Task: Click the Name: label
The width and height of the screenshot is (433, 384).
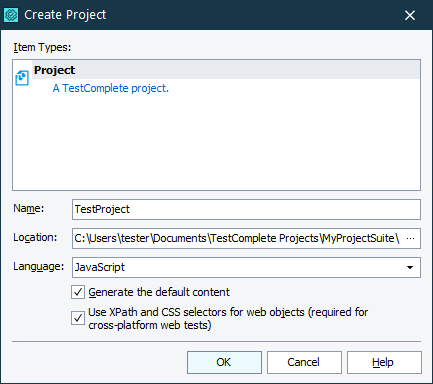Action: coord(29,208)
